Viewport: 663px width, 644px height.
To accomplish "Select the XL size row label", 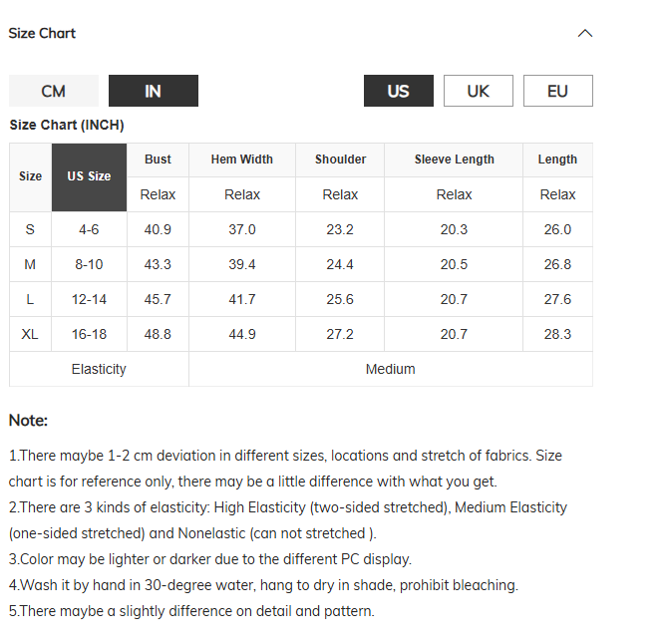I will (30, 335).
